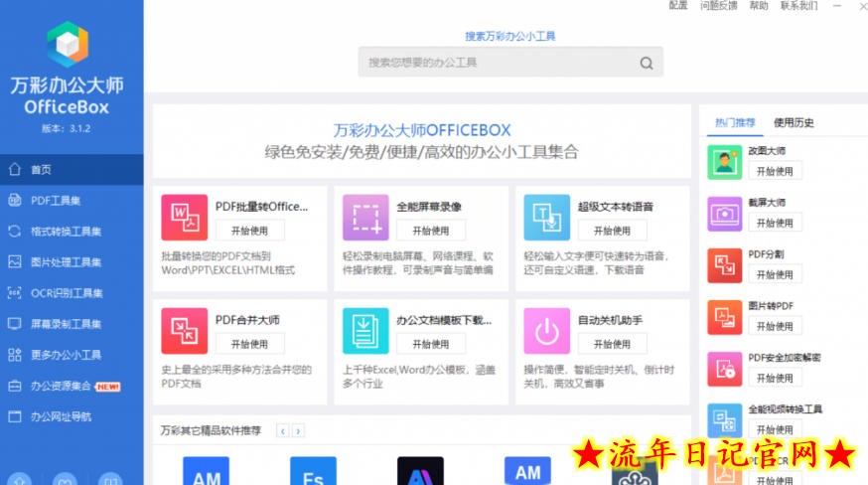The image size is (868, 485).
Task: Start 办公文档模板下载 with 开始使用
Action: pyautogui.click(x=431, y=344)
